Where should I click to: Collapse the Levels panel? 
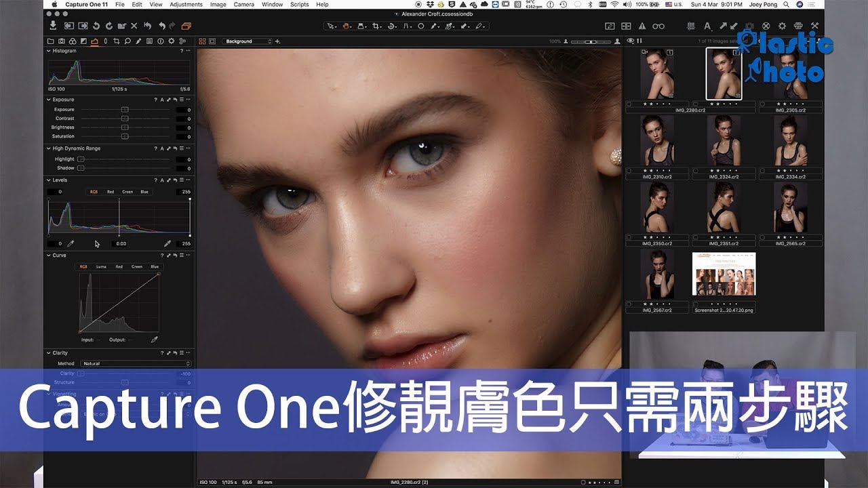click(49, 180)
